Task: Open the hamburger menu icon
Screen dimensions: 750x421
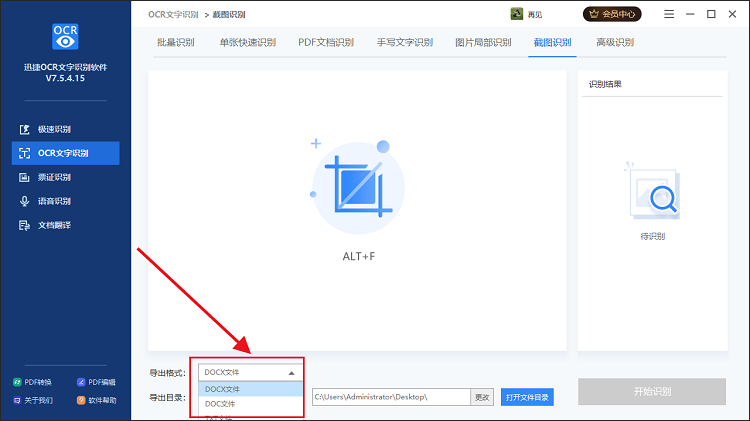Action: pos(669,14)
